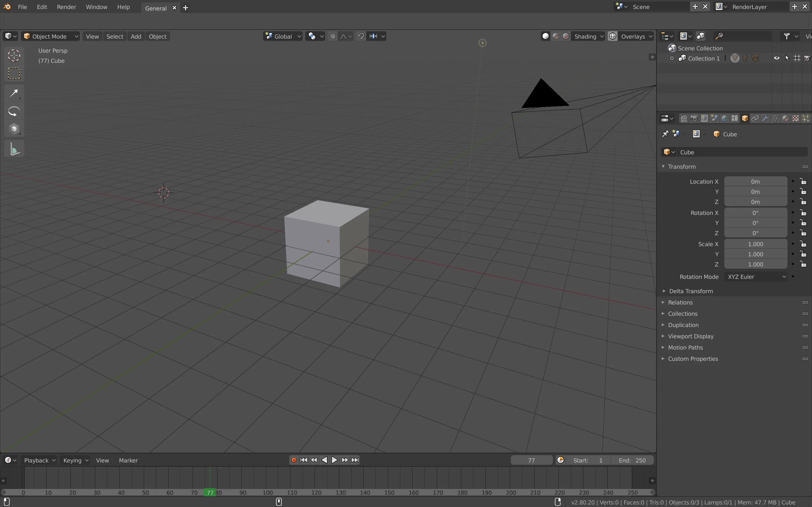Open the Render menu

pyautogui.click(x=67, y=7)
